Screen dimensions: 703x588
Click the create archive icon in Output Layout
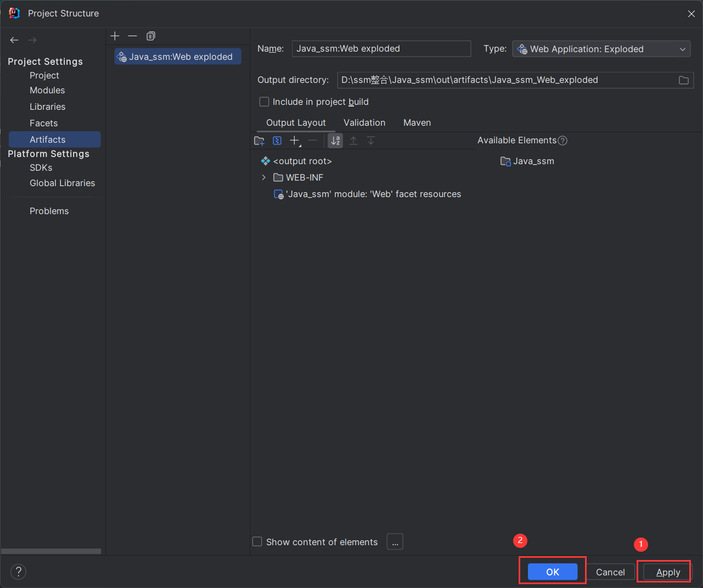click(277, 141)
